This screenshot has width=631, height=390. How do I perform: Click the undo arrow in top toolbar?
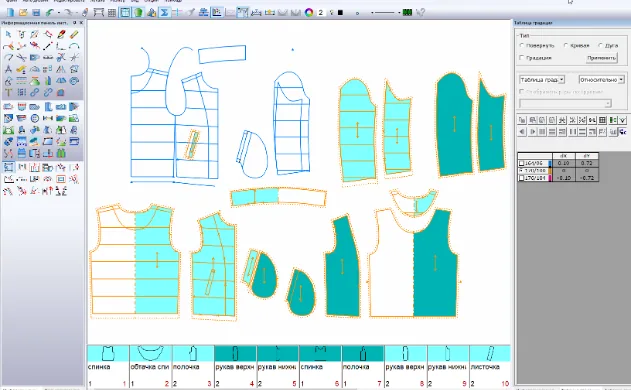49,12
